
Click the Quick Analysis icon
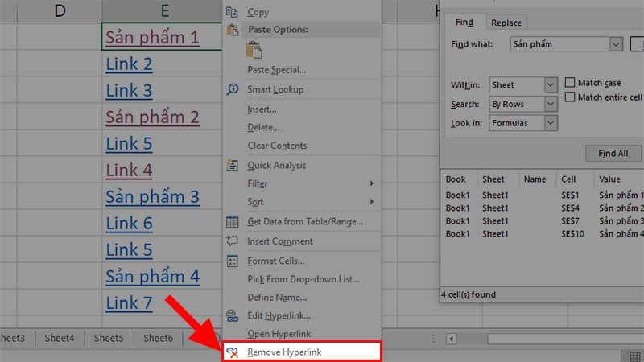232,165
